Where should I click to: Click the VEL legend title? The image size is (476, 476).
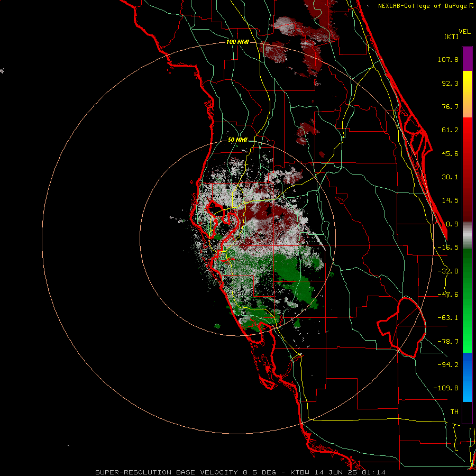tap(464, 32)
